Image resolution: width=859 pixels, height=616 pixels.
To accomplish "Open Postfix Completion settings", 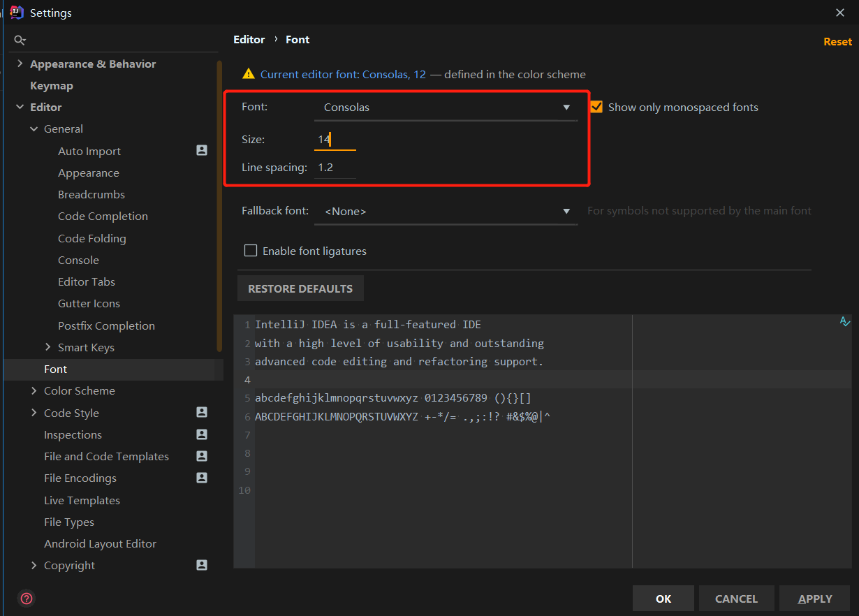I will coord(106,325).
